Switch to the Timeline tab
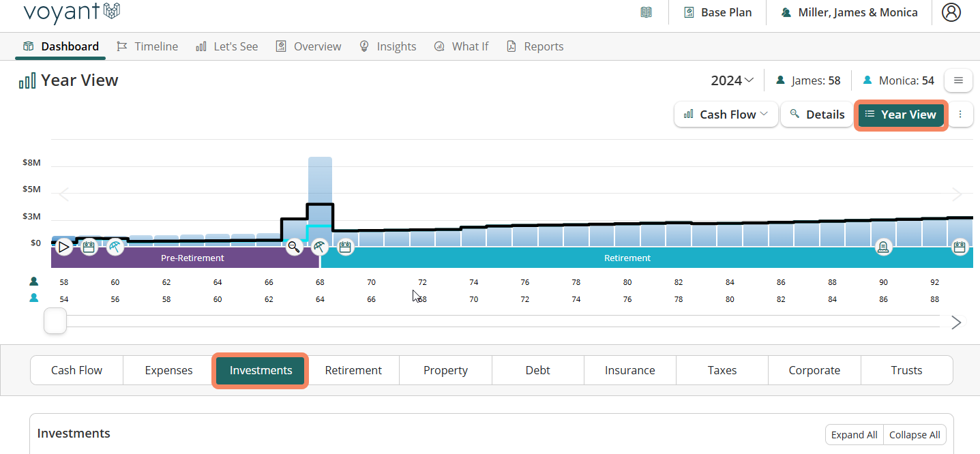This screenshot has width=980, height=454. [x=147, y=46]
